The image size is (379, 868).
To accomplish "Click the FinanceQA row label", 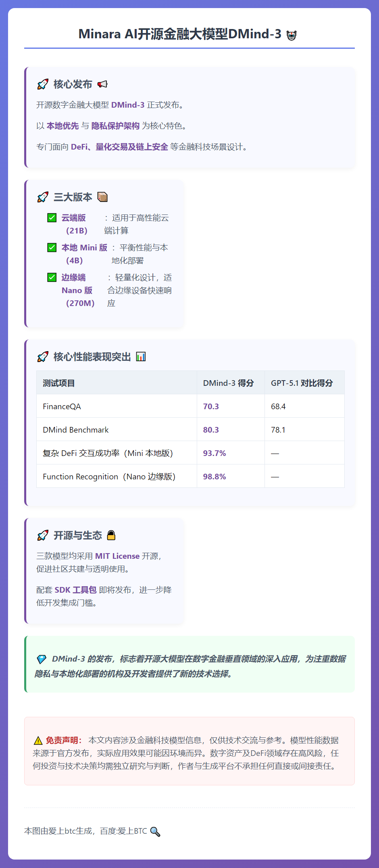I will 62,406.
